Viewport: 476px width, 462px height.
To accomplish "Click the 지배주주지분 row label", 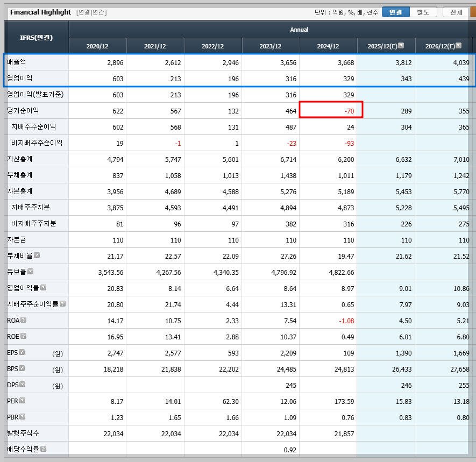I will click(30, 207).
